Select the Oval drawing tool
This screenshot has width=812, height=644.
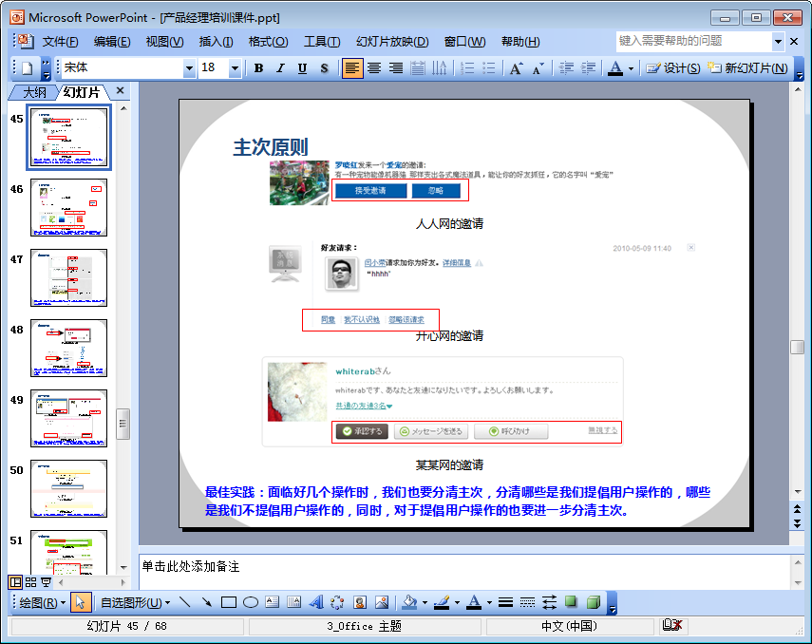tap(251, 602)
